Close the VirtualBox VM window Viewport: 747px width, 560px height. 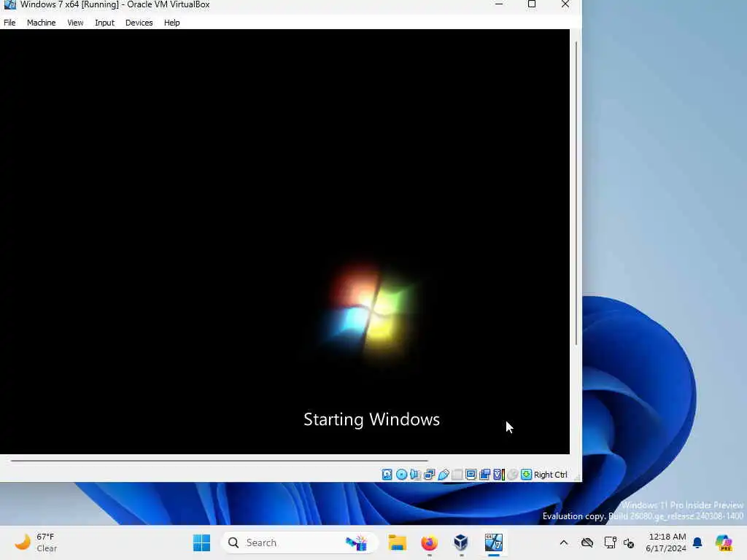(x=565, y=4)
